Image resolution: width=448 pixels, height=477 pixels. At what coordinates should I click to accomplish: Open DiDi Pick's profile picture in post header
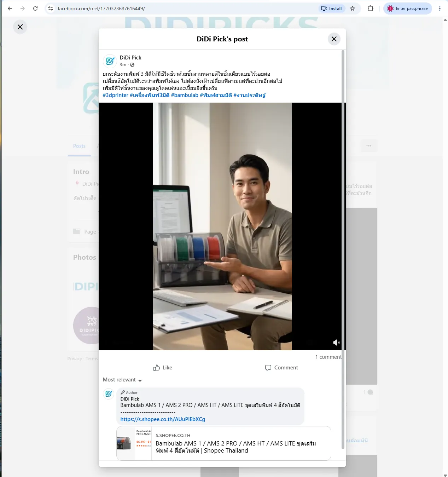tap(110, 61)
